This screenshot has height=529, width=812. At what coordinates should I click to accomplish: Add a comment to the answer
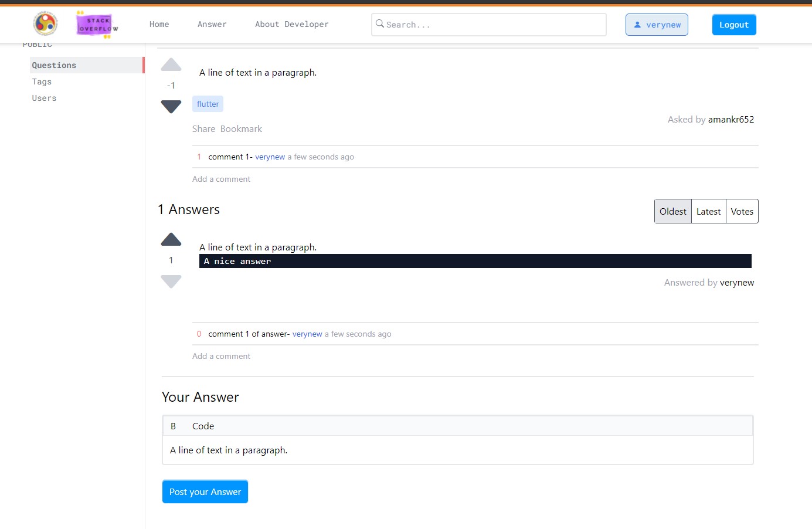[x=221, y=357]
